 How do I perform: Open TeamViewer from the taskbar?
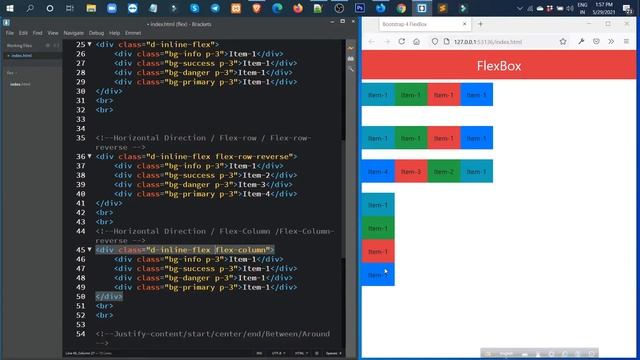133,8
